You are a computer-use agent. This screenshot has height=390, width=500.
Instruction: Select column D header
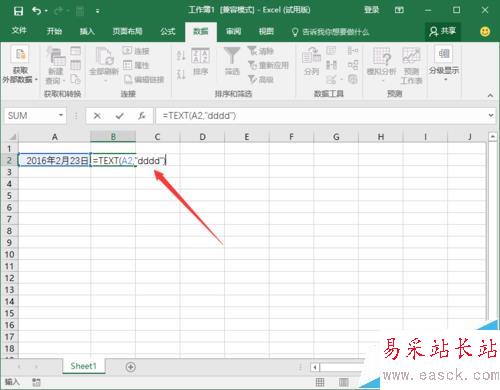pyautogui.click(x=202, y=137)
